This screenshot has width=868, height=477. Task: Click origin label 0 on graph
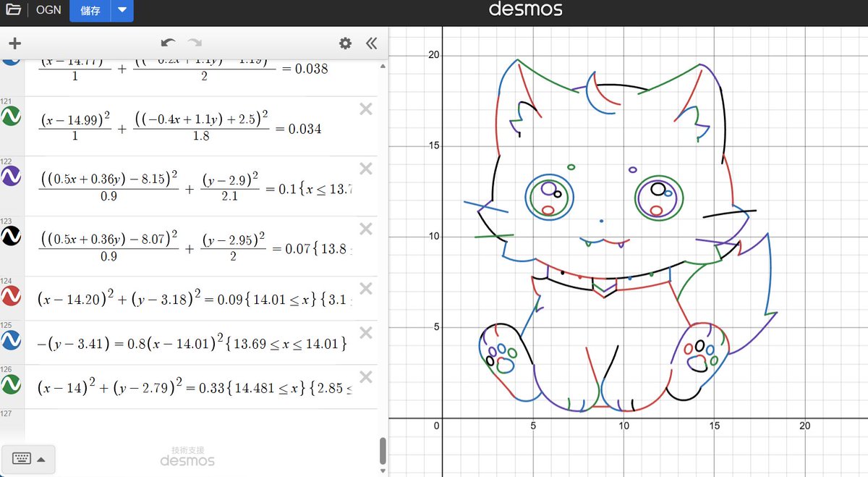(x=436, y=426)
